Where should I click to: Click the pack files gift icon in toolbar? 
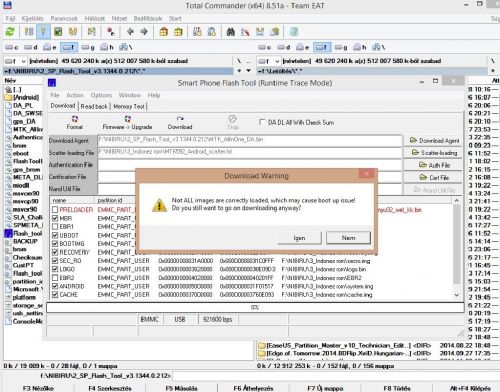coord(163,32)
